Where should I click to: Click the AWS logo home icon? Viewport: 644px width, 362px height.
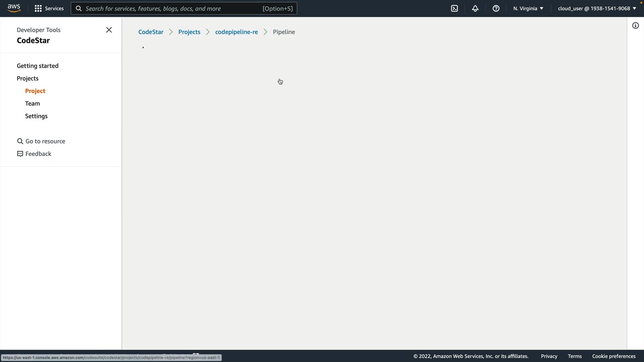point(14,8)
